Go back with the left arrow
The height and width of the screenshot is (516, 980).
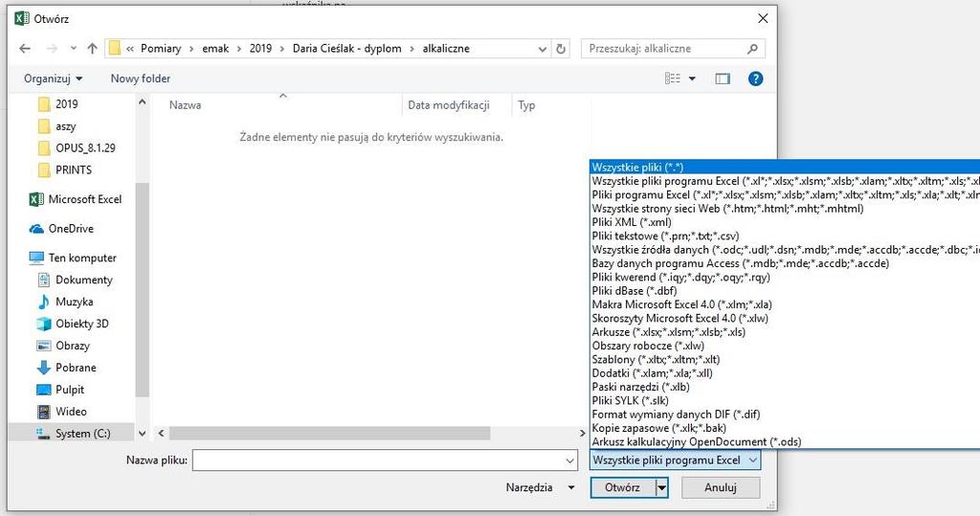coord(25,48)
